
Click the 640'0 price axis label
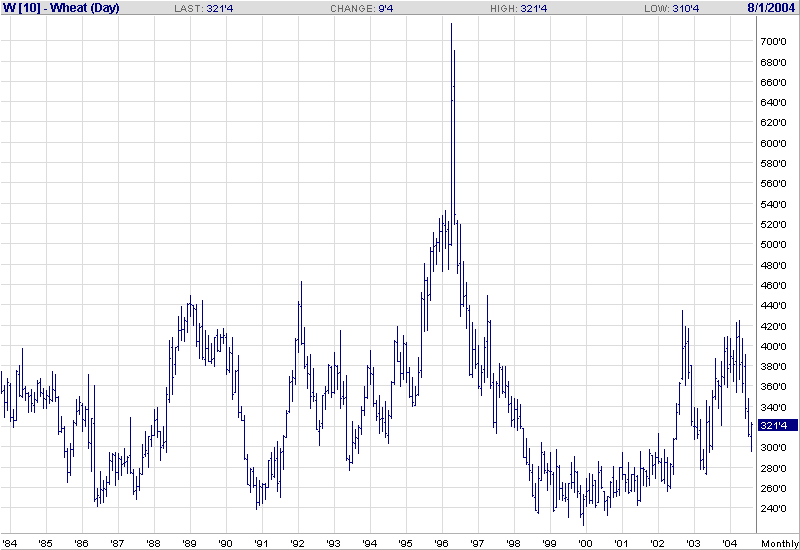tap(773, 103)
